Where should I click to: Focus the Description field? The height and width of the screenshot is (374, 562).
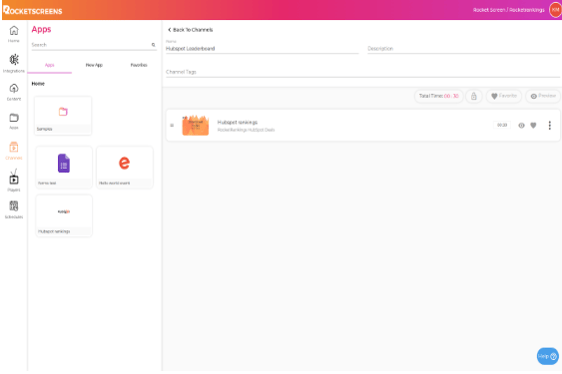click(463, 48)
